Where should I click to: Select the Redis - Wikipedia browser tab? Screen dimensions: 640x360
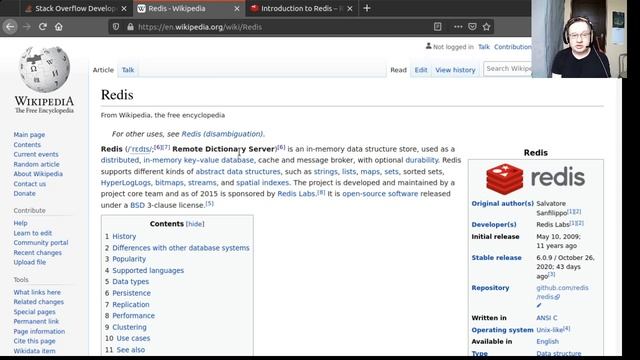pyautogui.click(x=189, y=9)
